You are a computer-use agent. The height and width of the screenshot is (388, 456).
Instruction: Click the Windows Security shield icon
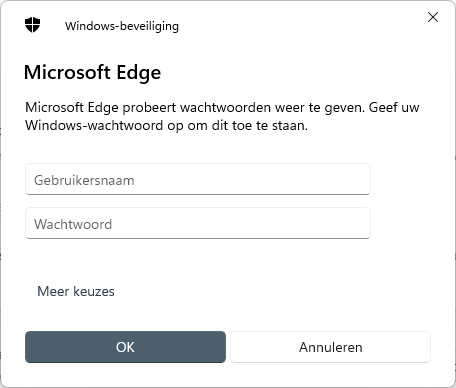(32, 25)
